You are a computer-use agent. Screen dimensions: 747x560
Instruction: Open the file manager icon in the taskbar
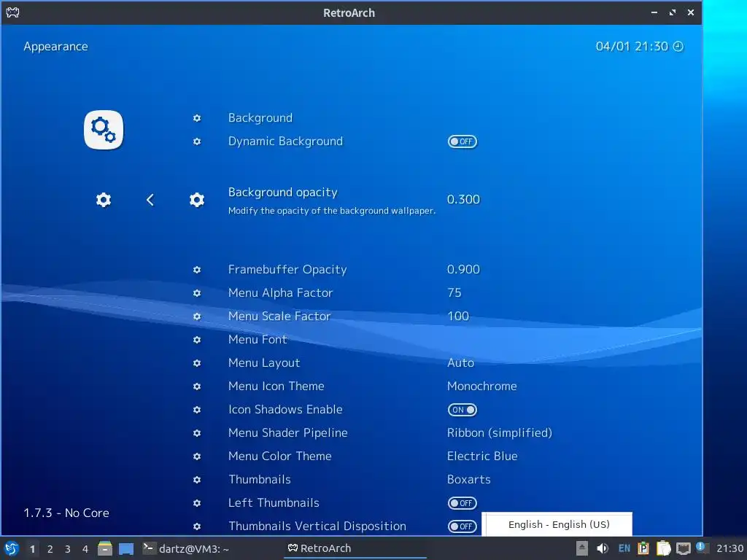pyautogui.click(x=105, y=548)
